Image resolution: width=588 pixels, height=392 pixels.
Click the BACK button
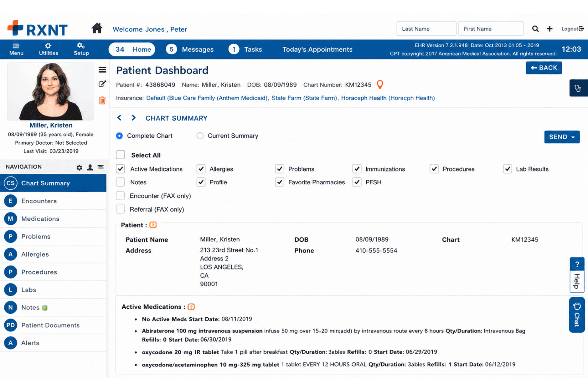pyautogui.click(x=544, y=68)
